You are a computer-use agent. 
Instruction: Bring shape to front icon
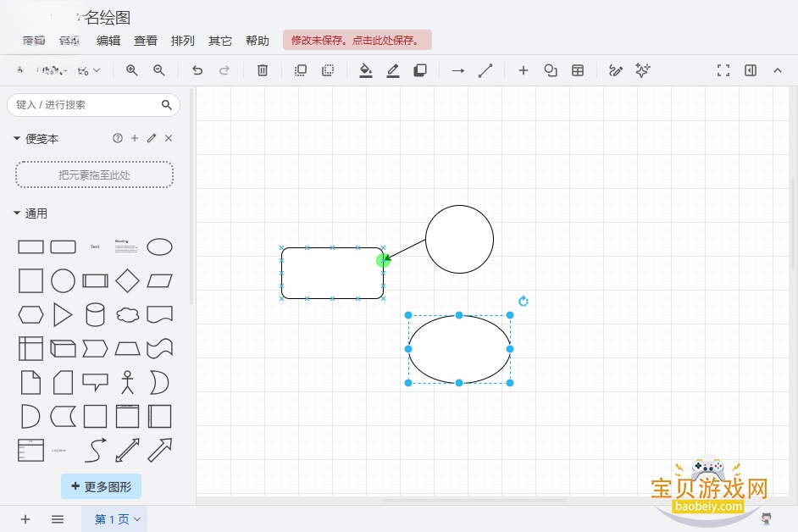pos(301,70)
